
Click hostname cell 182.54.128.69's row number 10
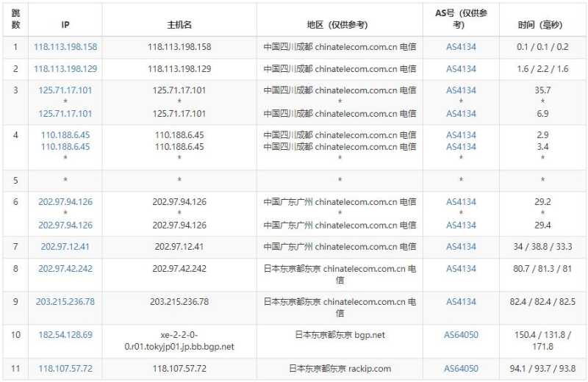pyautogui.click(x=15, y=335)
